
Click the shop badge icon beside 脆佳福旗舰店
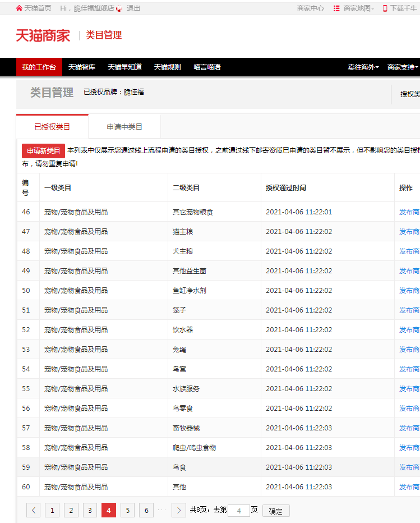pyautogui.click(x=119, y=8)
